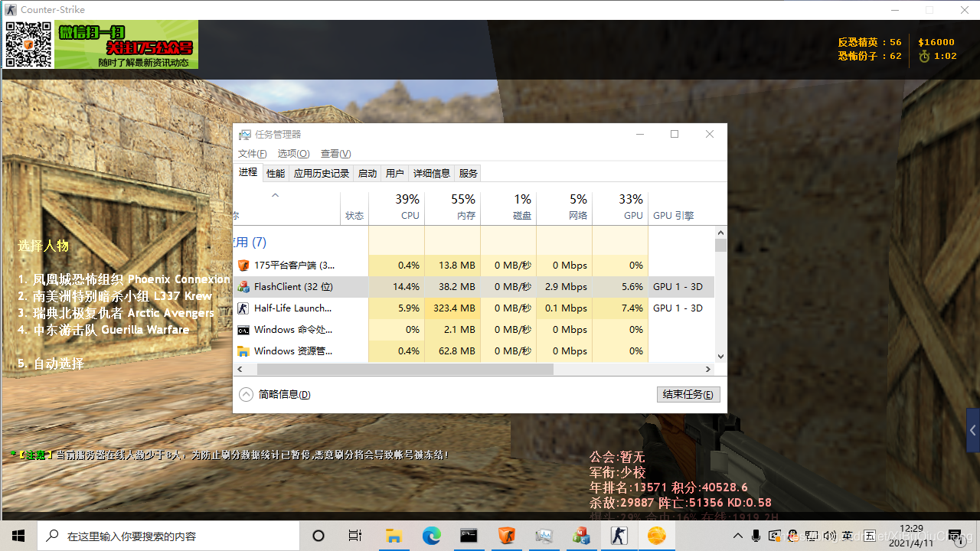This screenshot has height=551, width=980.
Task: Switch to the 启动 tab
Action: tap(367, 174)
